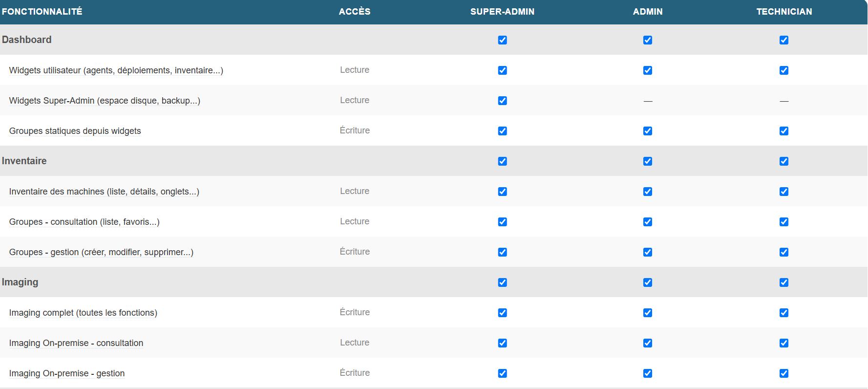Viewport: 868px width, 389px height.
Task: Toggle Imaging section Super-Admin checkbox
Action: click(x=502, y=282)
